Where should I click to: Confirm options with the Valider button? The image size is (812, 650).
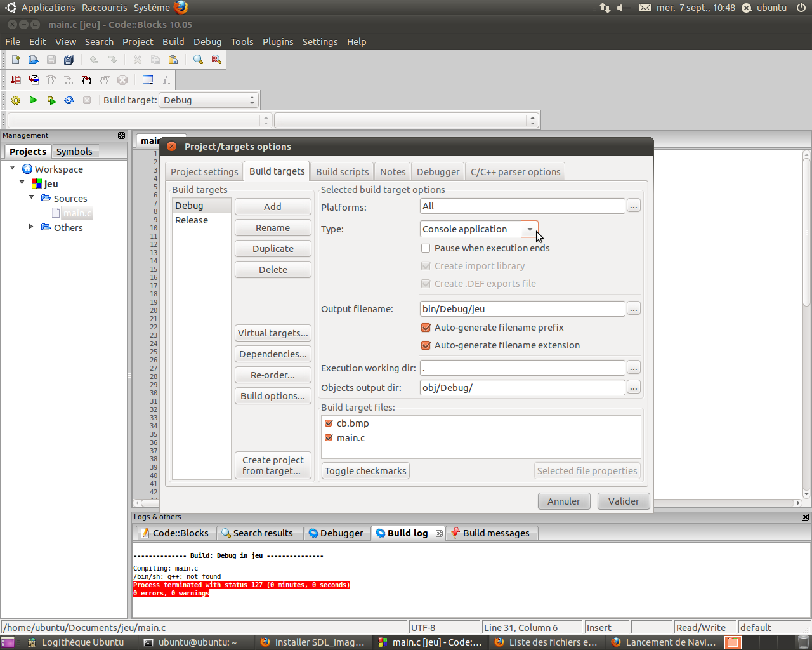click(x=623, y=501)
